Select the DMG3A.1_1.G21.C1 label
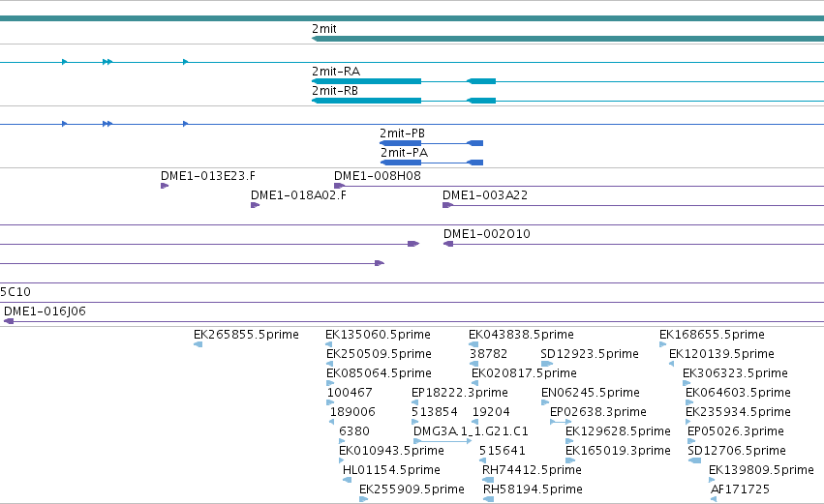 click(471, 431)
